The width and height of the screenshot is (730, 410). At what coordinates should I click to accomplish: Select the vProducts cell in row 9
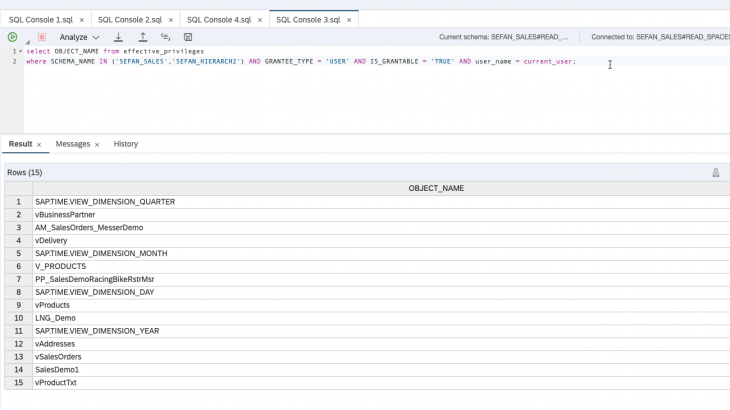coord(381,305)
